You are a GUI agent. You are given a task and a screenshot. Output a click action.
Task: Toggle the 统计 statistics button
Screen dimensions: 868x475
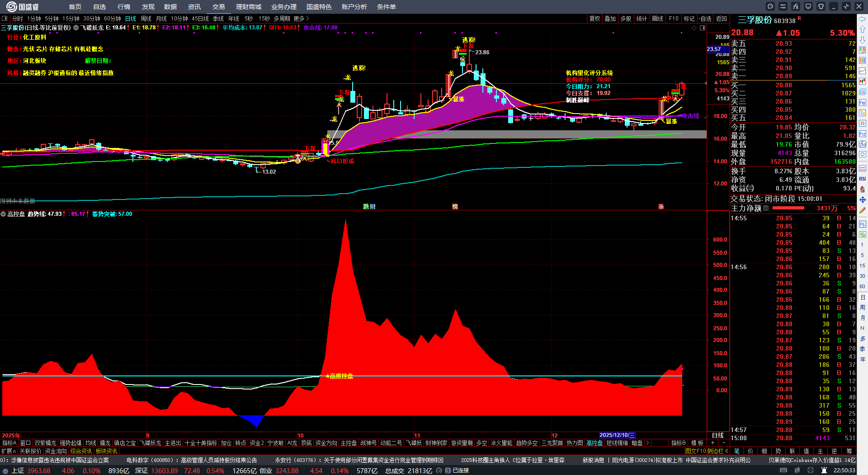pyautogui.click(x=642, y=19)
